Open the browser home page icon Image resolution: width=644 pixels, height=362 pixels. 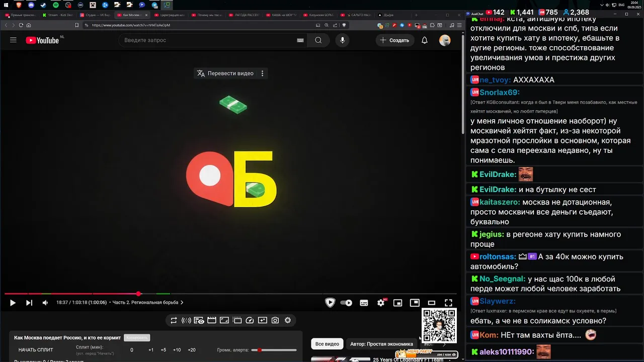pyautogui.click(x=29, y=25)
